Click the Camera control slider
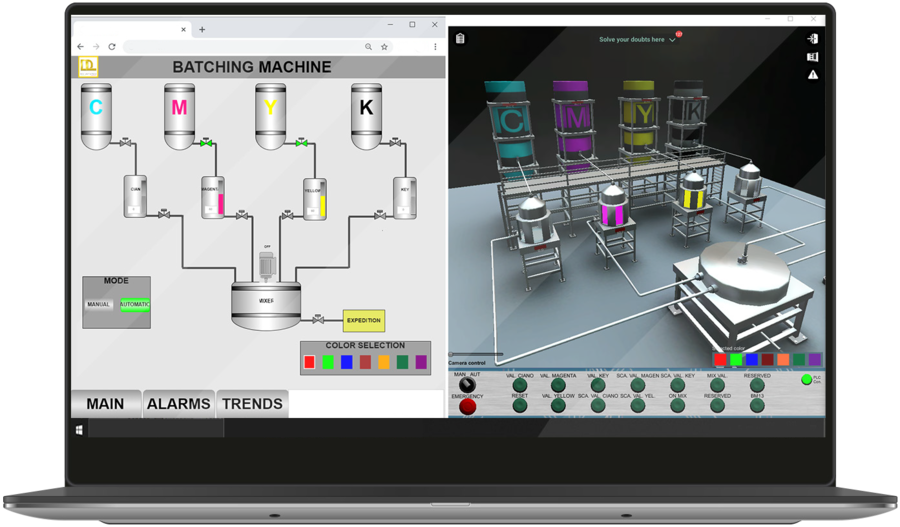The height and width of the screenshot is (527, 900). (476, 354)
